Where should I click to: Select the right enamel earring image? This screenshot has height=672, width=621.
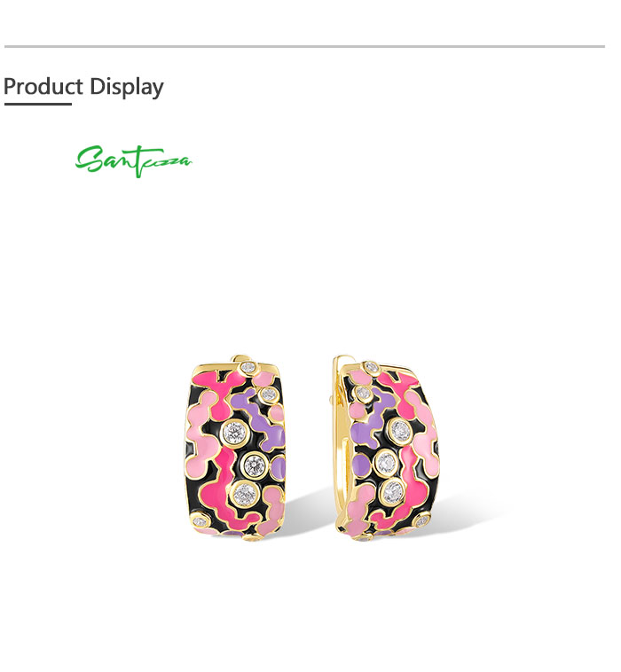(x=385, y=448)
